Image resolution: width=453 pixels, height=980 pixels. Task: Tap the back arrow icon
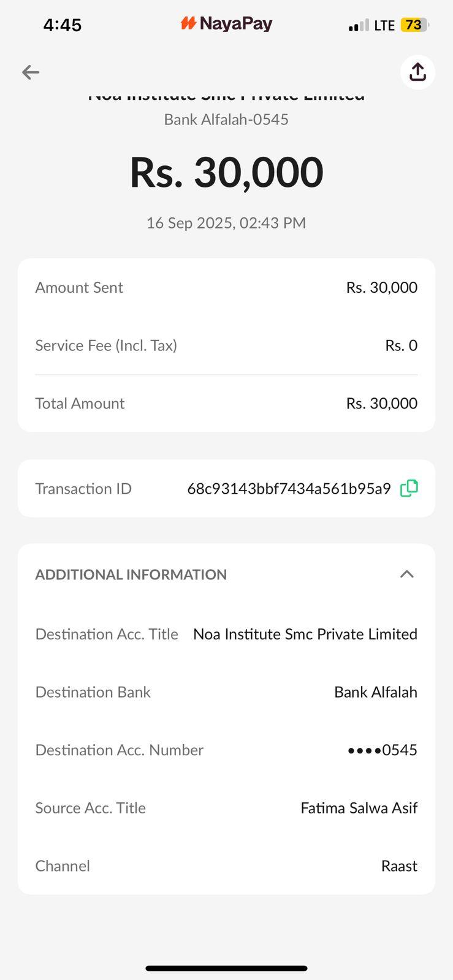coord(31,72)
